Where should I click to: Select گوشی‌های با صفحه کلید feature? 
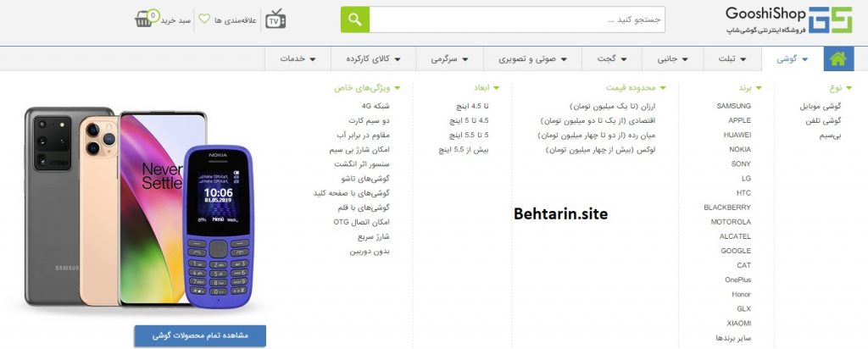click(352, 193)
